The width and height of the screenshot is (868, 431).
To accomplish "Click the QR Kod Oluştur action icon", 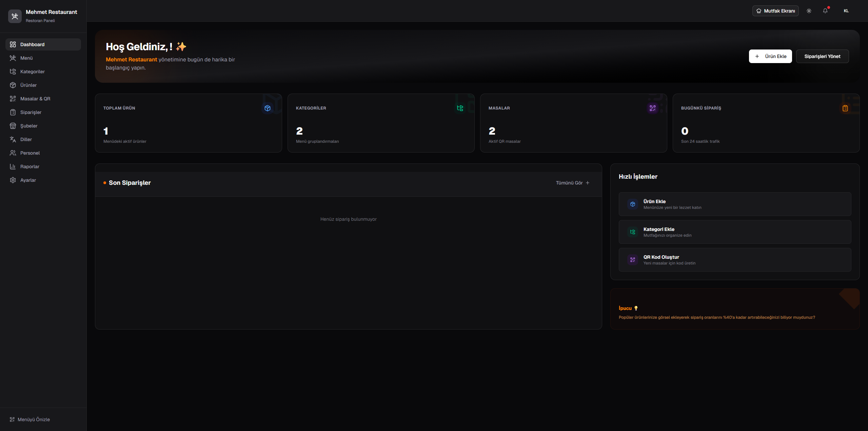I will (x=632, y=259).
